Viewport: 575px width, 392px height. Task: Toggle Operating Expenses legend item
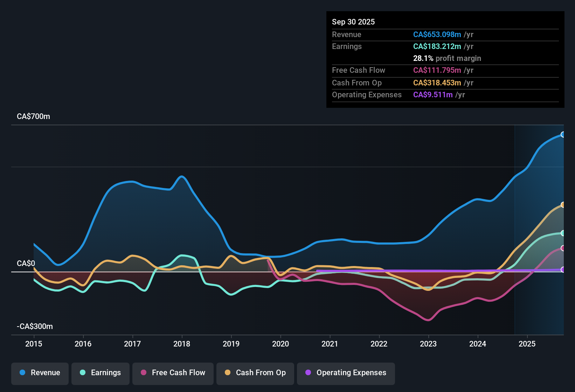coord(346,373)
